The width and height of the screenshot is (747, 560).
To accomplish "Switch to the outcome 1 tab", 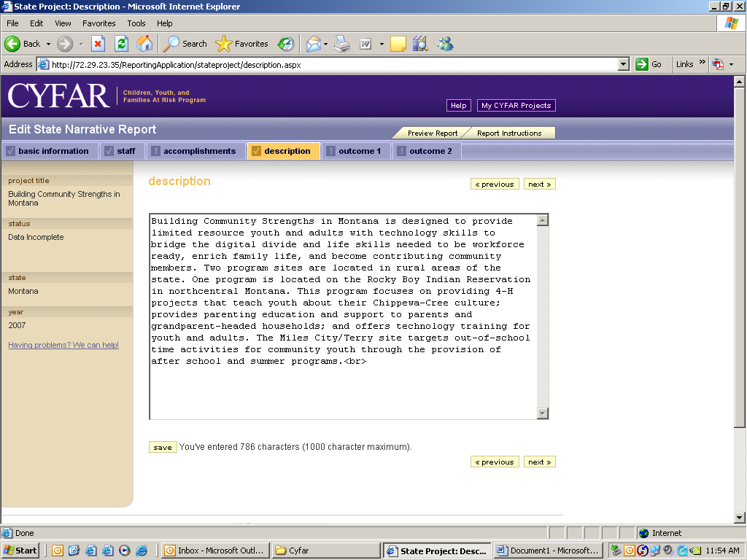I will click(356, 151).
